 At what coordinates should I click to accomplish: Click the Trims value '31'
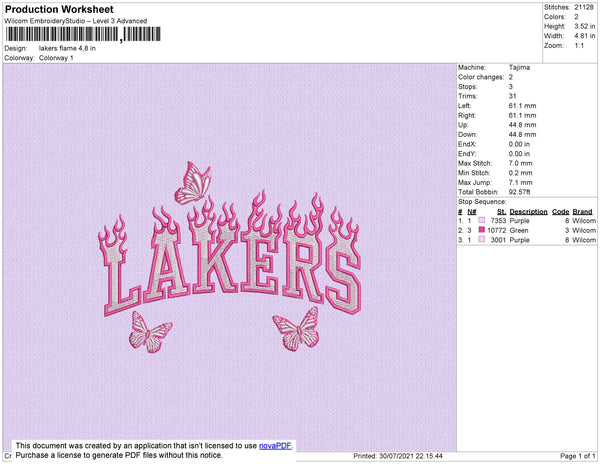click(513, 96)
